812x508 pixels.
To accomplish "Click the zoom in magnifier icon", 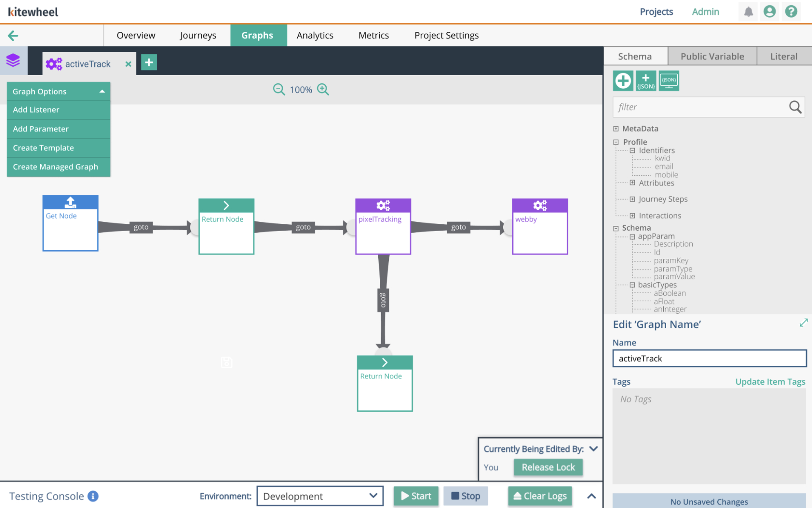I will click(x=323, y=89).
